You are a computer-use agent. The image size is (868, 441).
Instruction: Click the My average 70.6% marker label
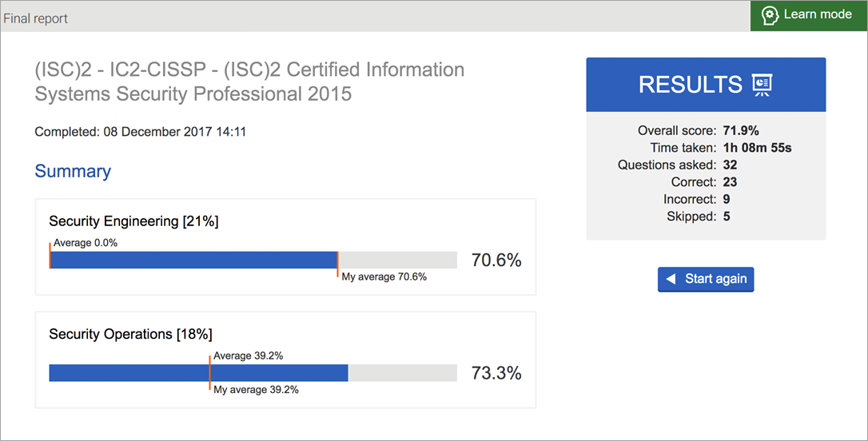384,277
